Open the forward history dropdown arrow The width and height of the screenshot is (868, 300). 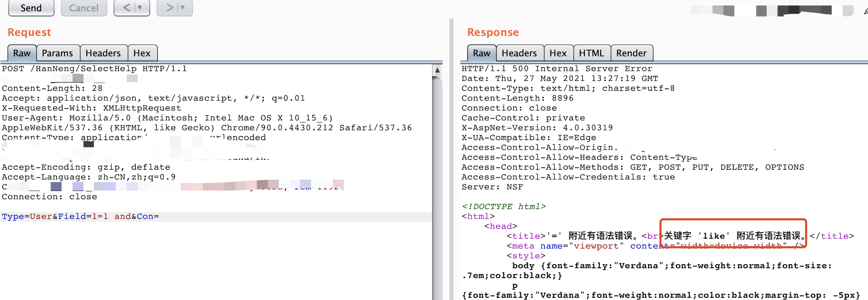pyautogui.click(x=183, y=7)
